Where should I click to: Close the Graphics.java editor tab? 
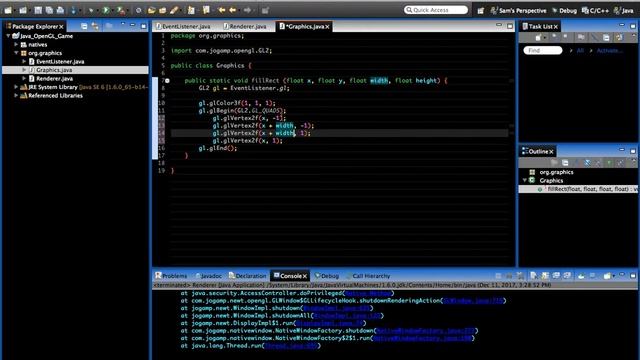click(x=327, y=27)
